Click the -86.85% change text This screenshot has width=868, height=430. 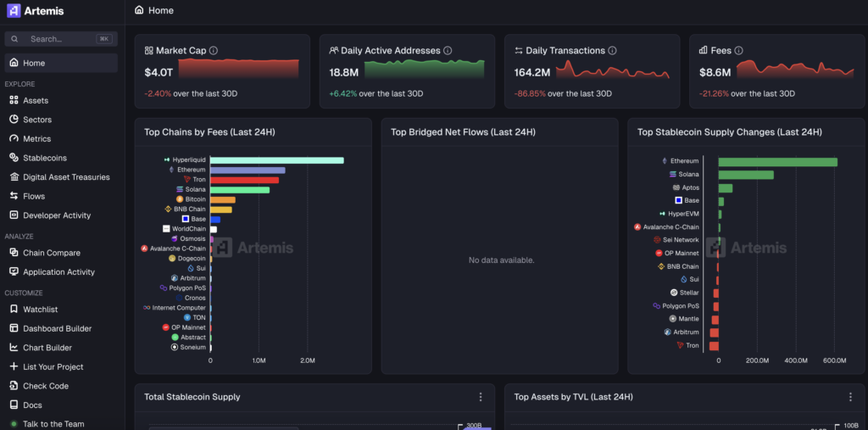(530, 93)
